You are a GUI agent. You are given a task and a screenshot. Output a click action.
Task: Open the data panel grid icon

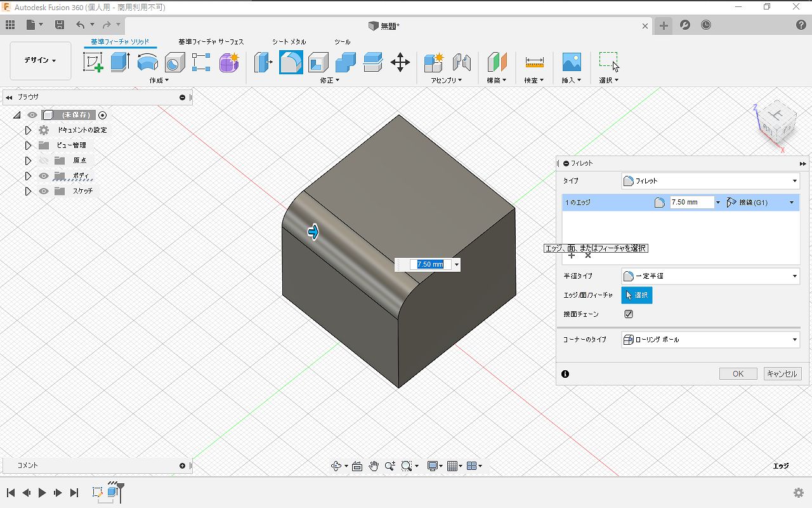click(x=10, y=25)
